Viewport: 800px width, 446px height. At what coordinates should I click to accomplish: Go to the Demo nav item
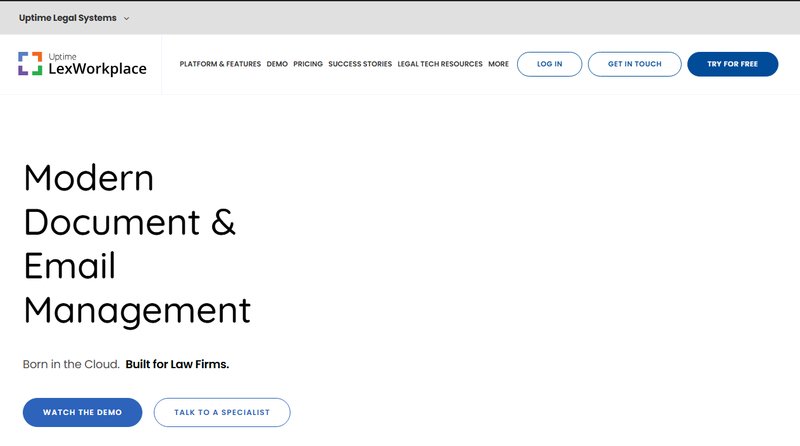277,64
